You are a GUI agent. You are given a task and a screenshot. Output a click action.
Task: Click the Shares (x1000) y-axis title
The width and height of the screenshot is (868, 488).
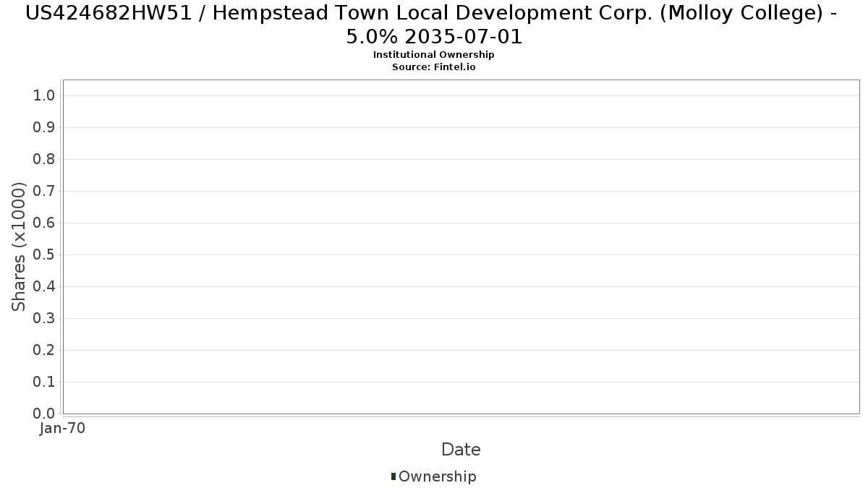19,247
